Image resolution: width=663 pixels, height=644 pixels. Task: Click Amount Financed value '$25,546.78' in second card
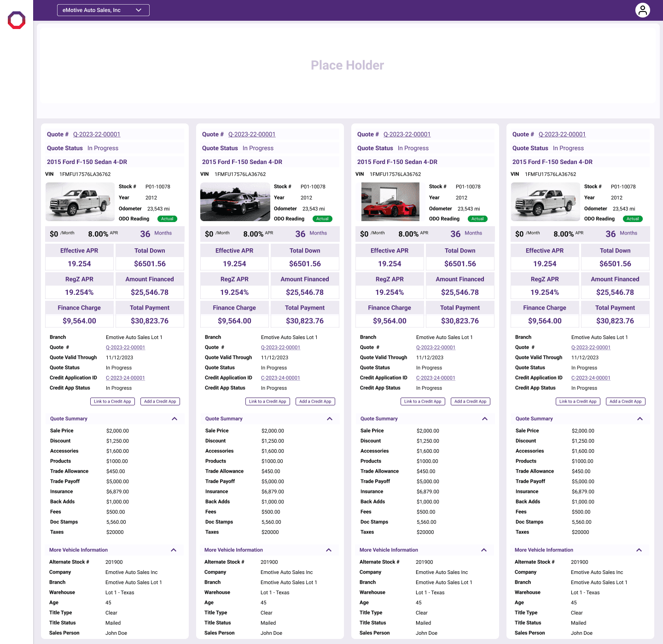tap(305, 293)
